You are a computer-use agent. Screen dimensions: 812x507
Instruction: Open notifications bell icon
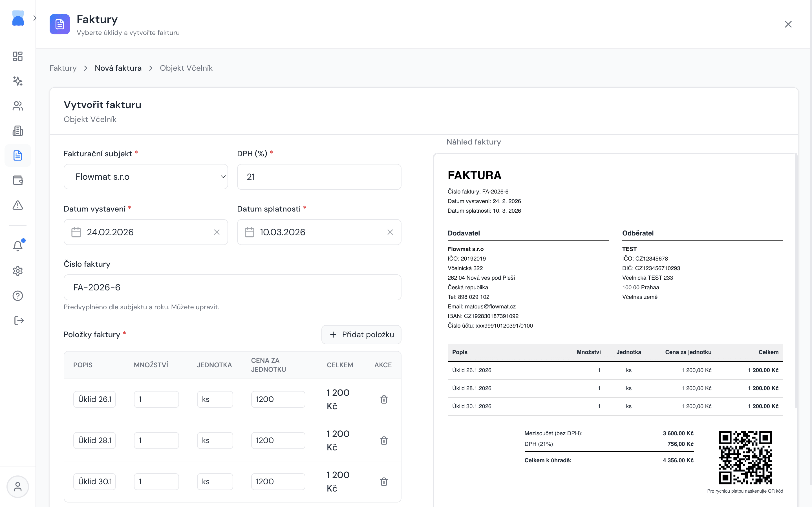17,246
